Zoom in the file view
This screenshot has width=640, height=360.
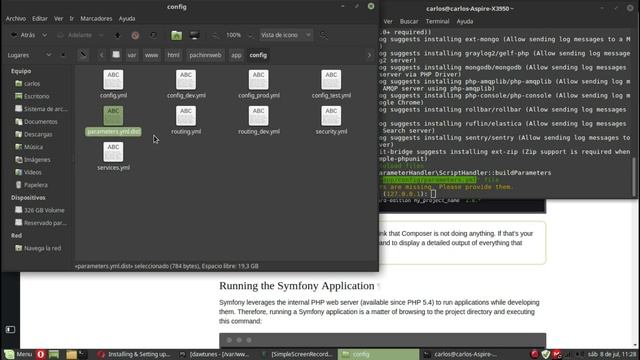[250, 36]
